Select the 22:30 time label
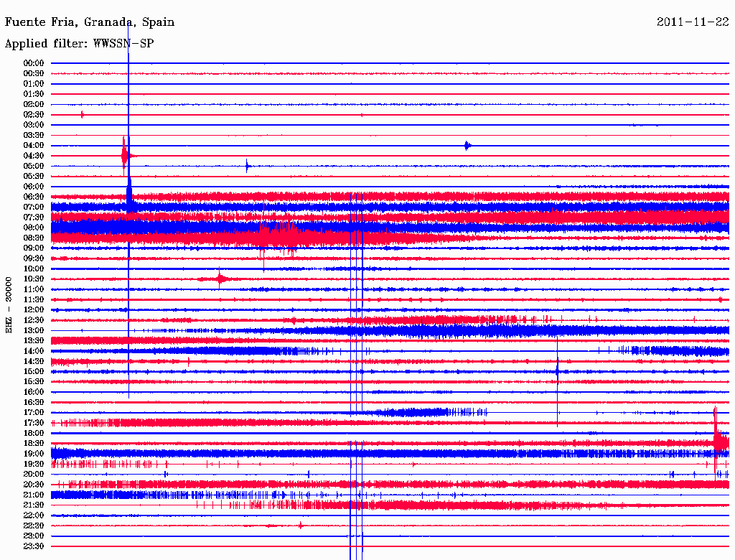Viewport: 735px width, 560px height. point(34,526)
